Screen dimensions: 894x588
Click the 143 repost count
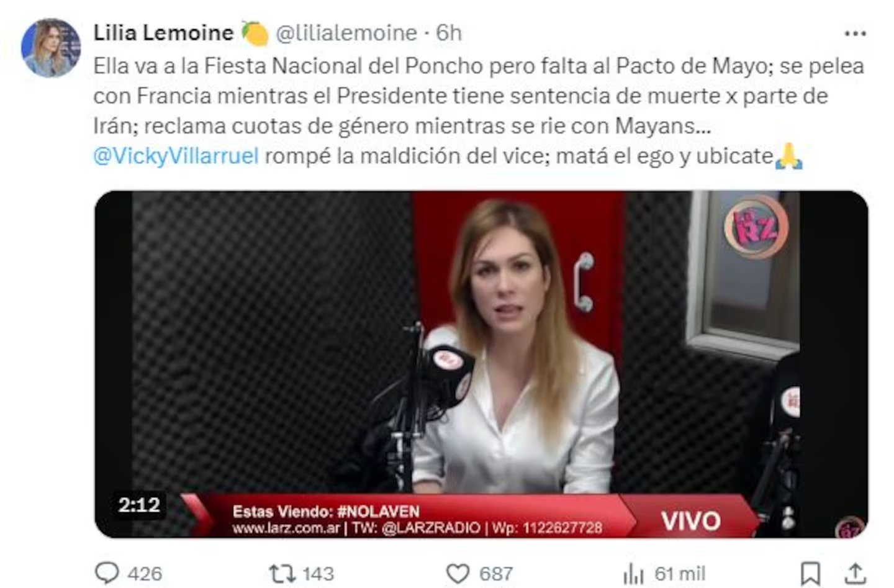coord(318,574)
